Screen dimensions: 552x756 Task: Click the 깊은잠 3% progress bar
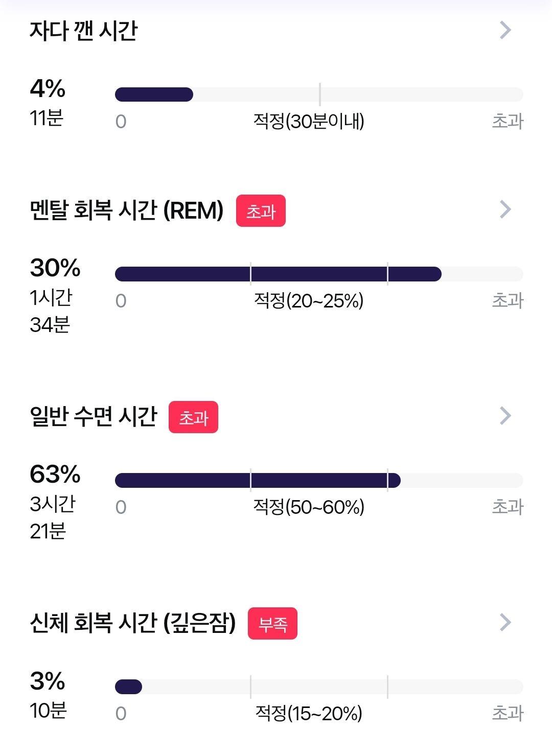coord(319,687)
